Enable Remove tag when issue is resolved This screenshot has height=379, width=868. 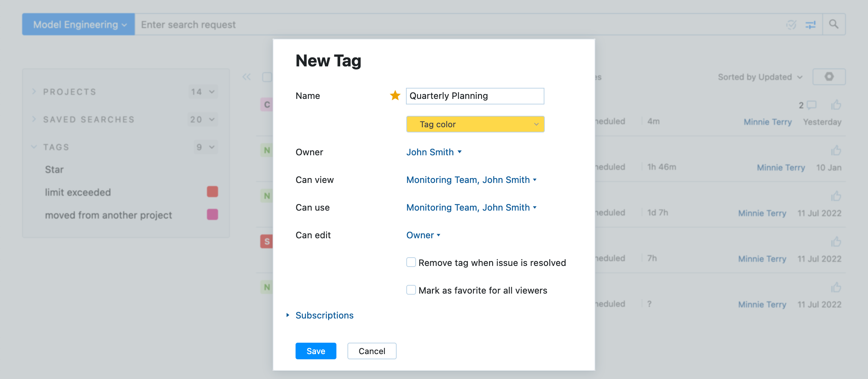411,262
